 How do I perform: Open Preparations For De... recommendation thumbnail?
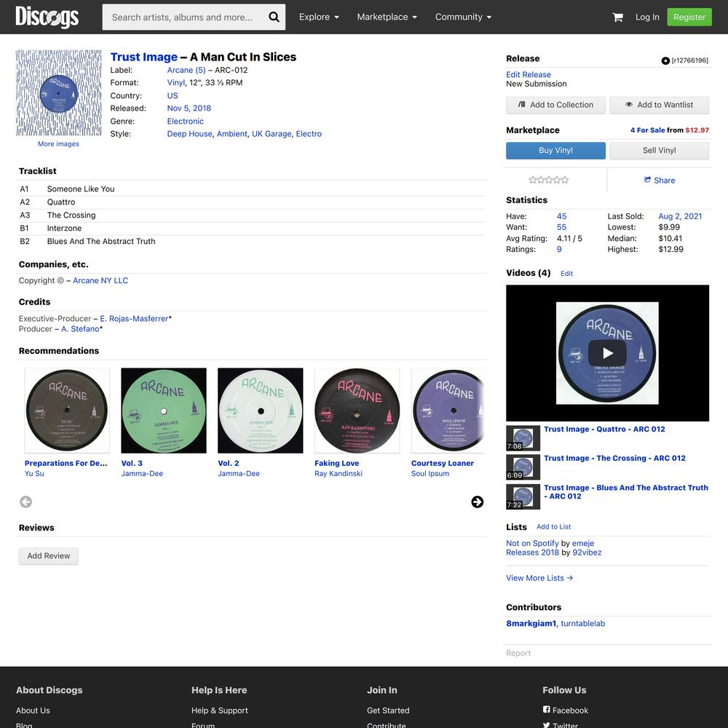coord(67,411)
